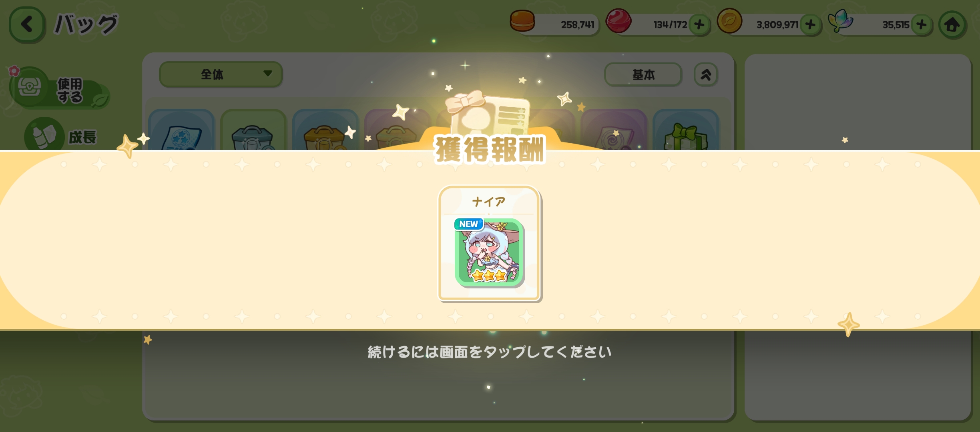Switch to the 使用する tab

pos(59,89)
